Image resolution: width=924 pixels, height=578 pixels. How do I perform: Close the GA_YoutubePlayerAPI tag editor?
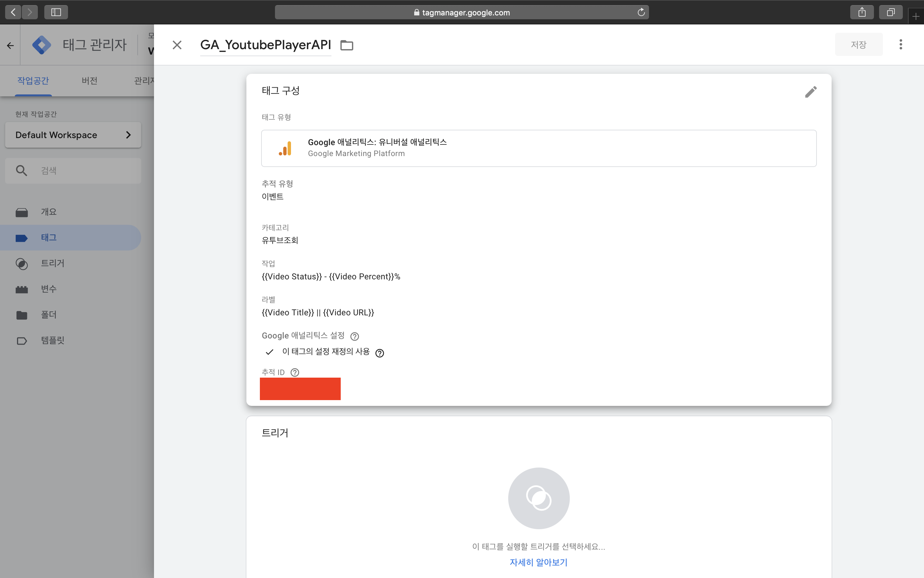pos(177,45)
